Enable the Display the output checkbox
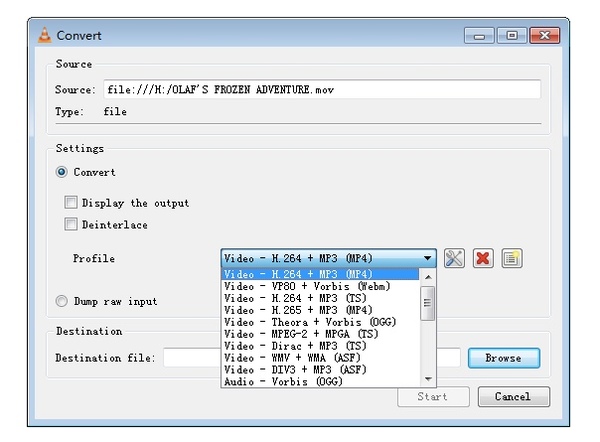 (x=71, y=202)
